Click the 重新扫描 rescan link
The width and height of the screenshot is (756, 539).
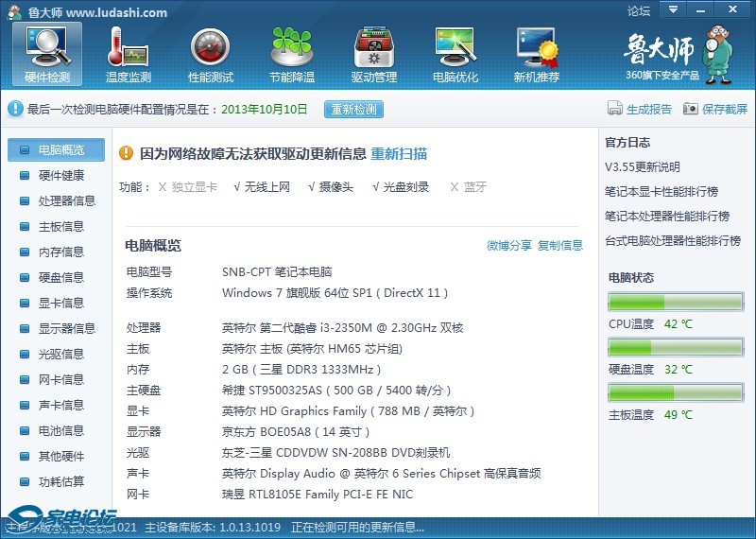tap(399, 153)
